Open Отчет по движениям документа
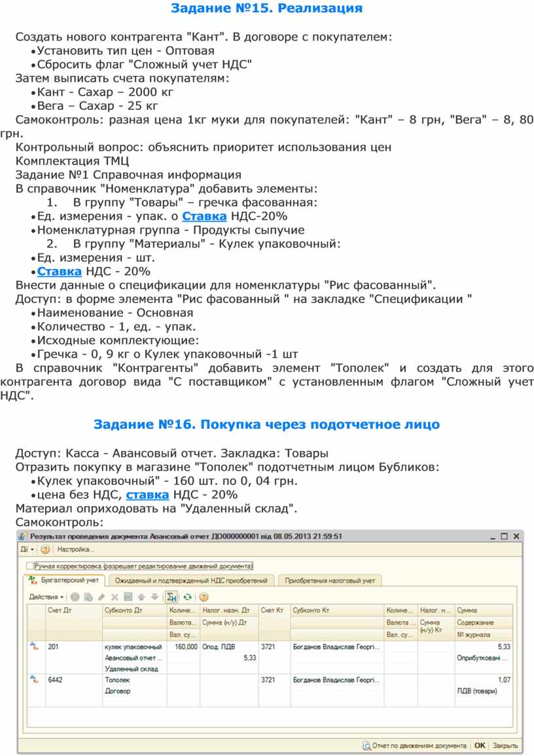Image resolution: width=534 pixels, height=756 pixels. (414, 746)
